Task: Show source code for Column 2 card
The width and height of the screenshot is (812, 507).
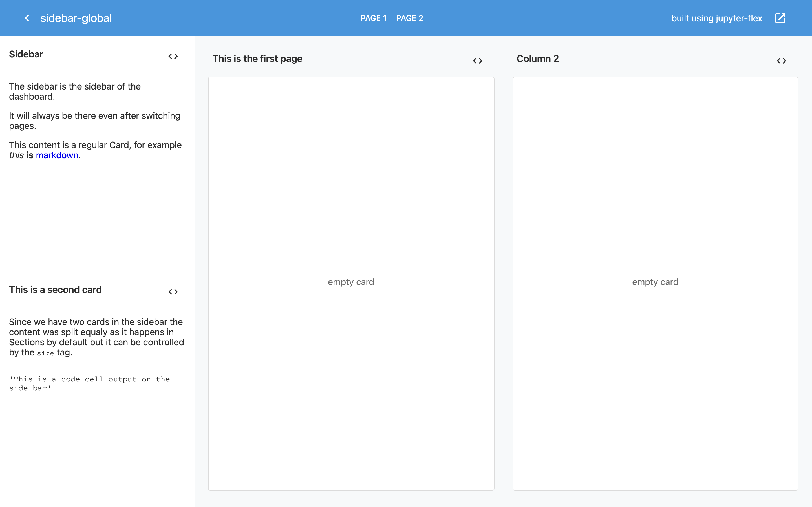Action: [782, 61]
